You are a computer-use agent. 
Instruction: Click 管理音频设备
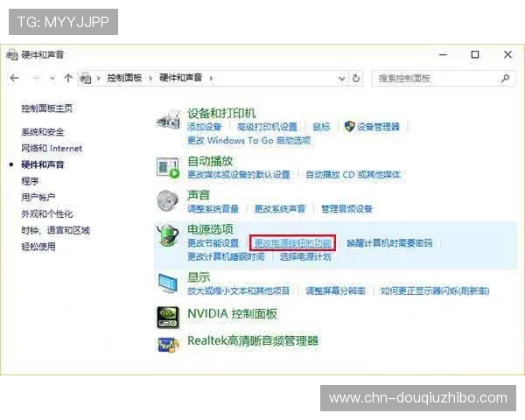(x=346, y=208)
